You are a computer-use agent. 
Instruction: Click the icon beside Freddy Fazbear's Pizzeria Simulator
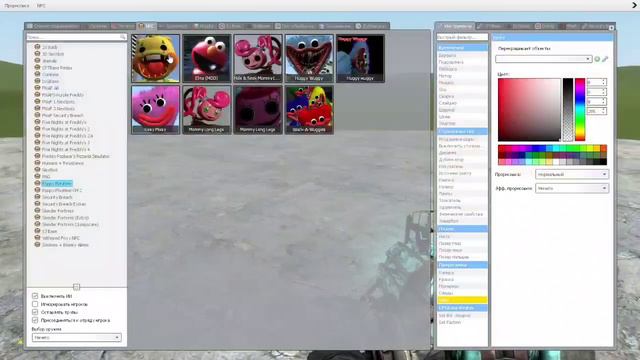tap(37, 156)
